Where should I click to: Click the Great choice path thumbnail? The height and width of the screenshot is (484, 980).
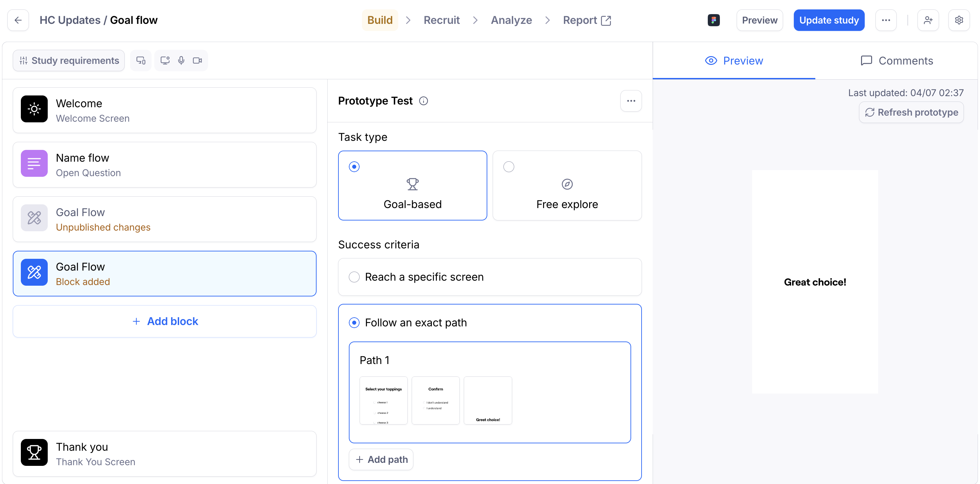[488, 401]
